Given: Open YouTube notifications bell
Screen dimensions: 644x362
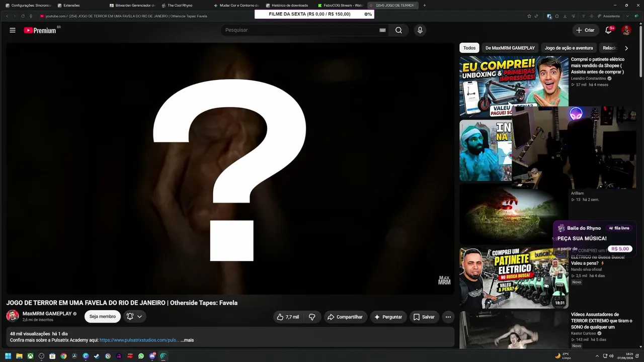Looking at the screenshot, I should point(608,30).
